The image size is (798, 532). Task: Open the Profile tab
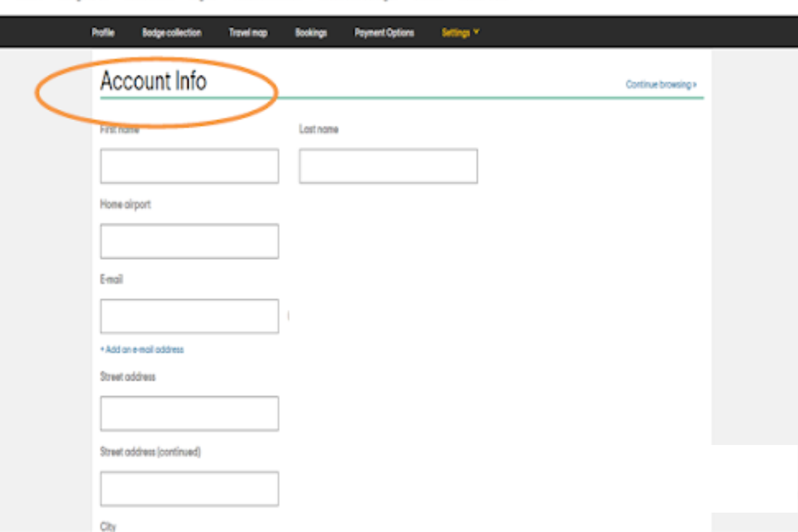103,33
